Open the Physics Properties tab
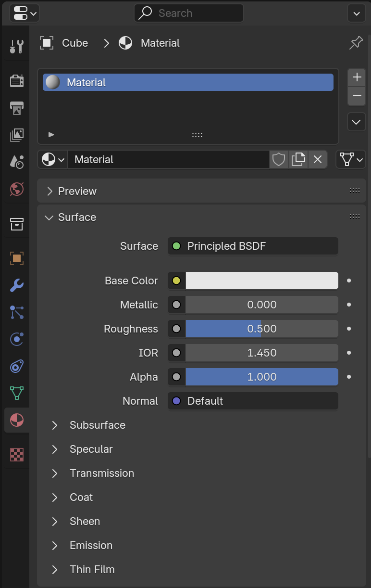This screenshot has width=371, height=588. coord(16,339)
